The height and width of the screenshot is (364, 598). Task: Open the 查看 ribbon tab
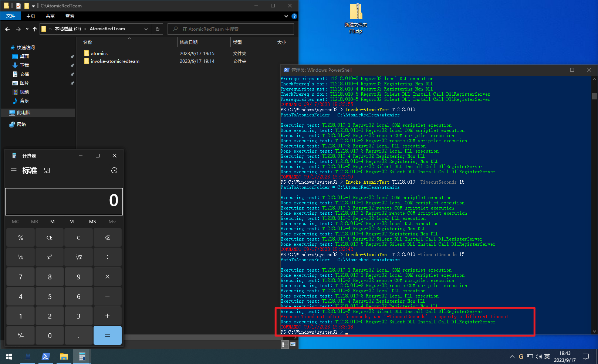click(x=70, y=16)
